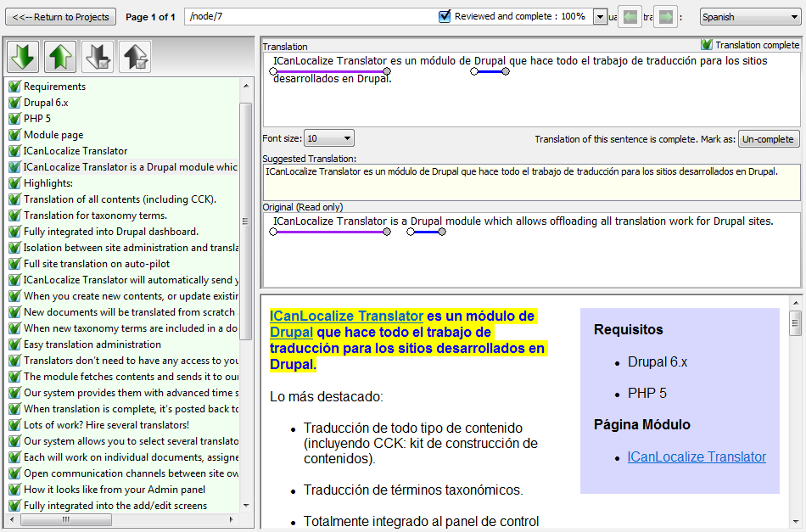Click preview pane scroll up arrow

[796, 303]
